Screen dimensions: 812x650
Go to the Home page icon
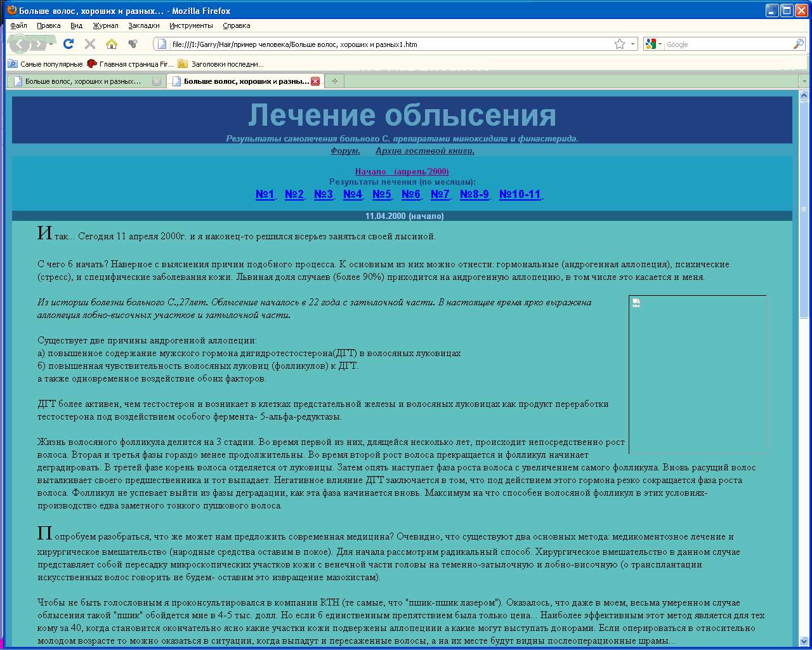tap(112, 44)
